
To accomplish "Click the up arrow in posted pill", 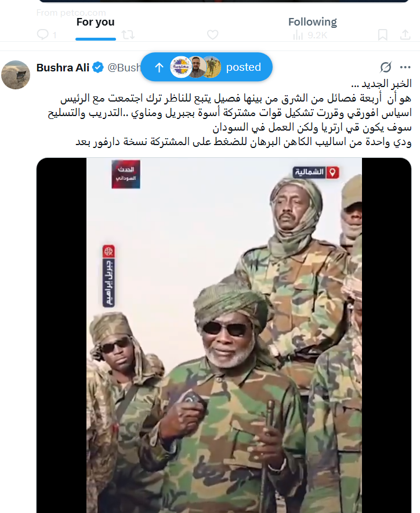I will click(159, 67).
